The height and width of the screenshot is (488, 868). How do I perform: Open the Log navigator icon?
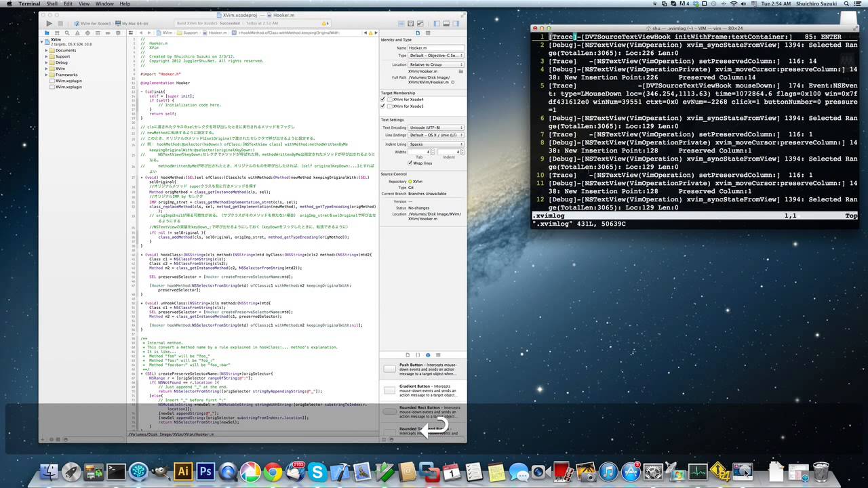click(x=118, y=33)
